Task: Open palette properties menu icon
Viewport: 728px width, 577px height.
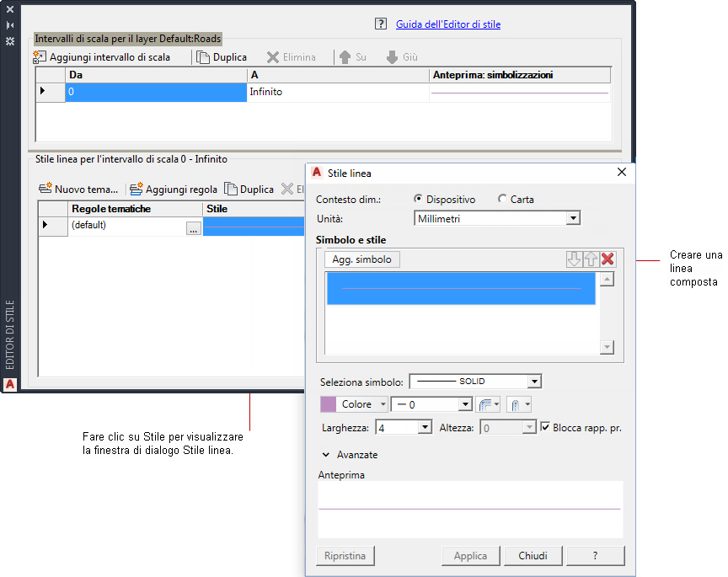Action: (x=10, y=41)
